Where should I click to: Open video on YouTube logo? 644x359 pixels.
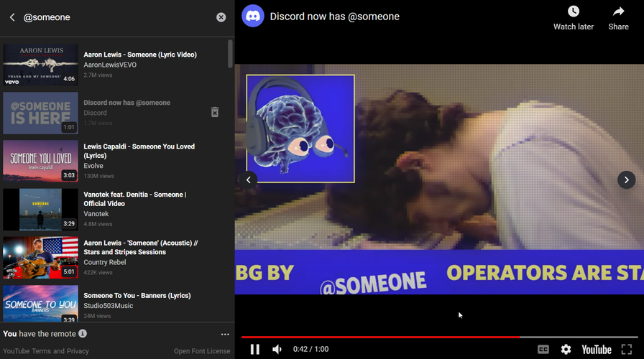597,350
